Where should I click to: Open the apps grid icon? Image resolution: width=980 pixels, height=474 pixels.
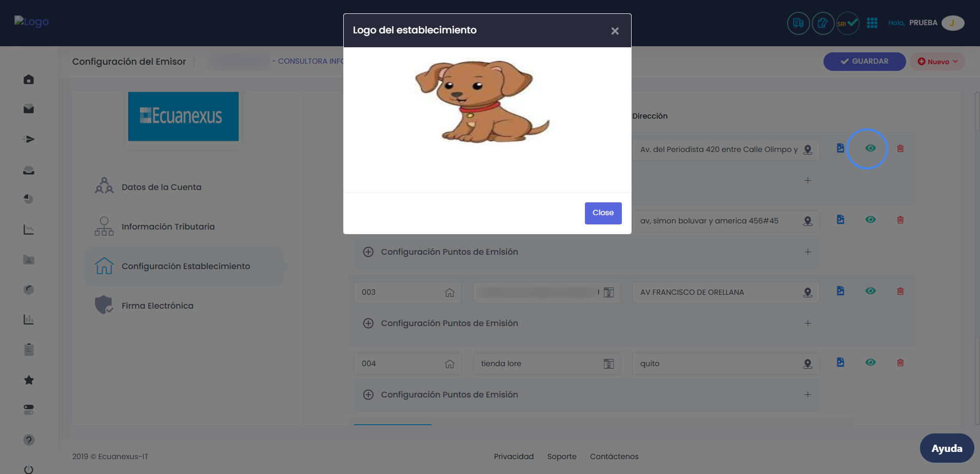[x=871, y=23]
